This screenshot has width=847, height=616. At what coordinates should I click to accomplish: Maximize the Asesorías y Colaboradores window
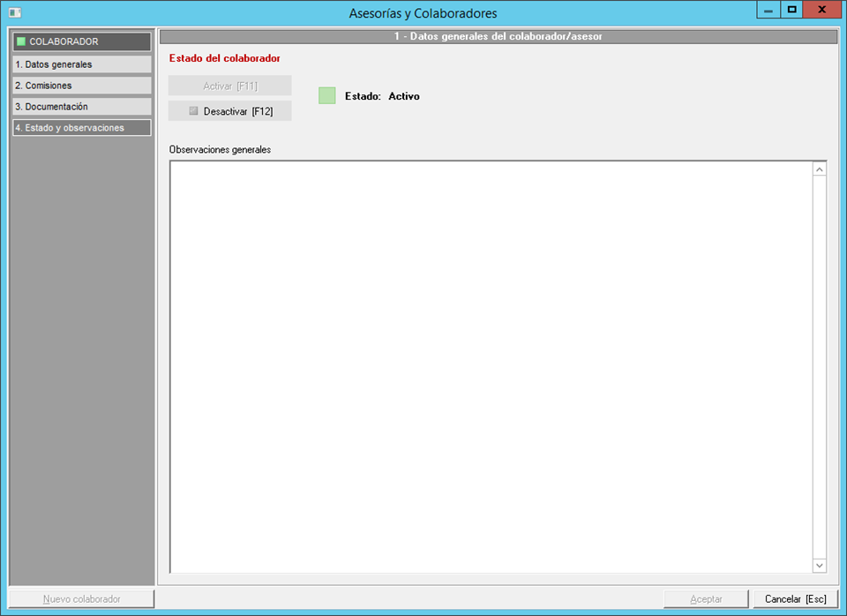[x=791, y=10]
